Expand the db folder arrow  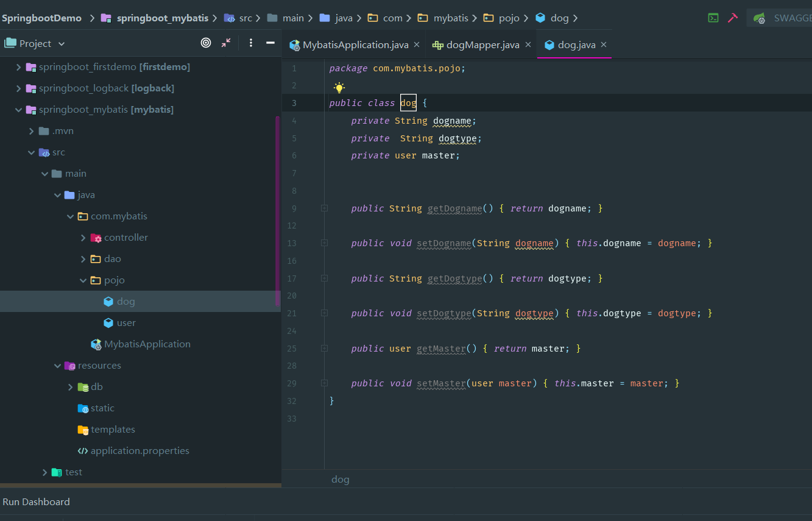pyautogui.click(x=71, y=387)
